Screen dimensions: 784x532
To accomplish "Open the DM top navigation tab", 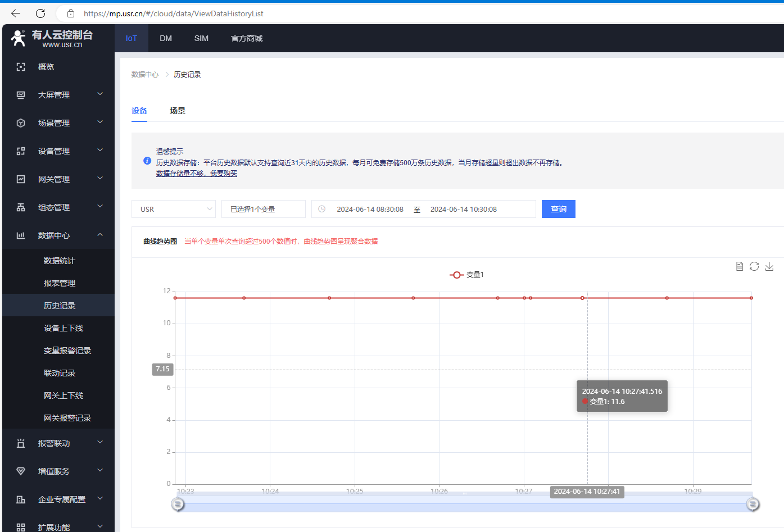I will tap(166, 38).
